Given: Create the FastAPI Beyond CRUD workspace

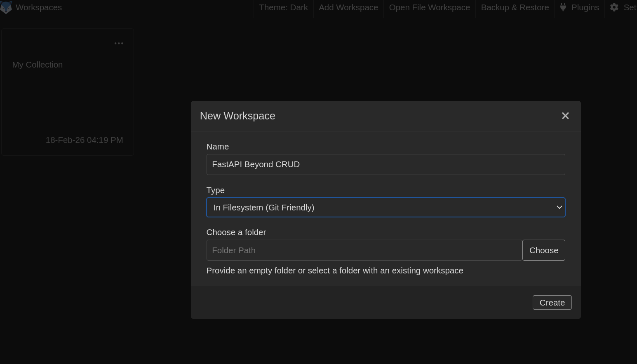Looking at the screenshot, I should (x=552, y=302).
